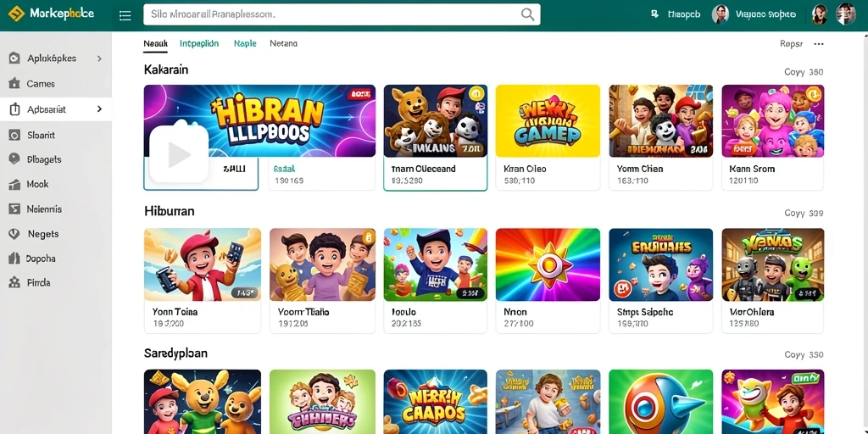Click the Mook sidebar icon
868x434 pixels.
coord(14,184)
